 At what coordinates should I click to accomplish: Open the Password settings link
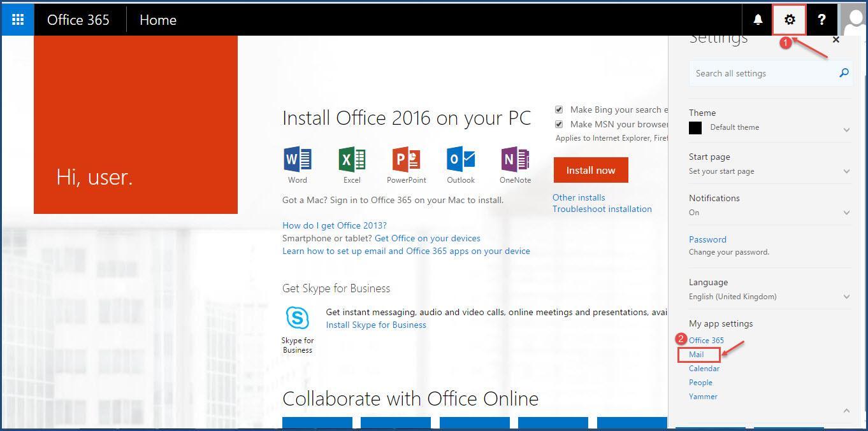707,239
